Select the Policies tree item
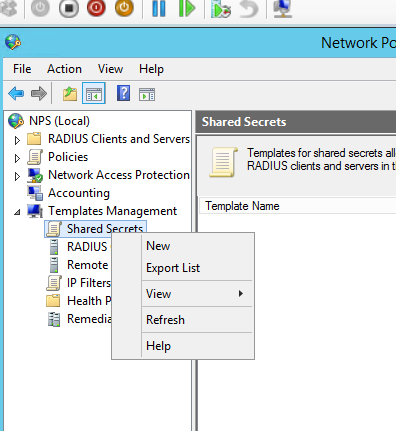The width and height of the screenshot is (396, 431). click(68, 157)
